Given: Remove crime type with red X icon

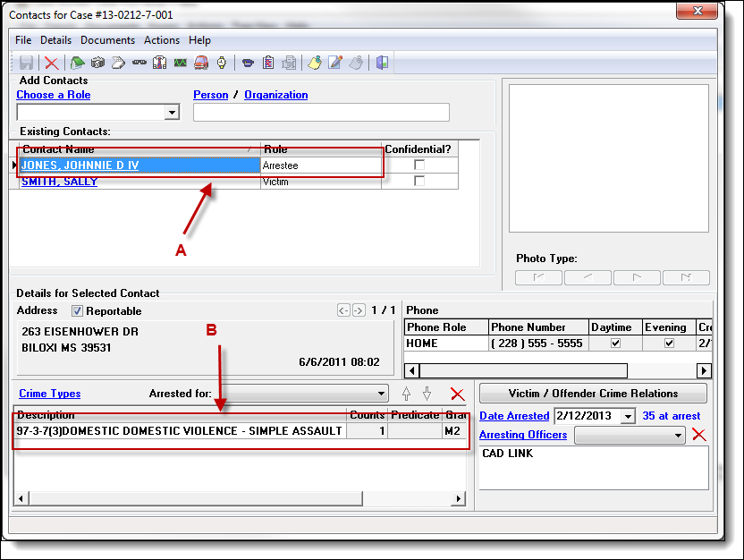Looking at the screenshot, I should (458, 394).
